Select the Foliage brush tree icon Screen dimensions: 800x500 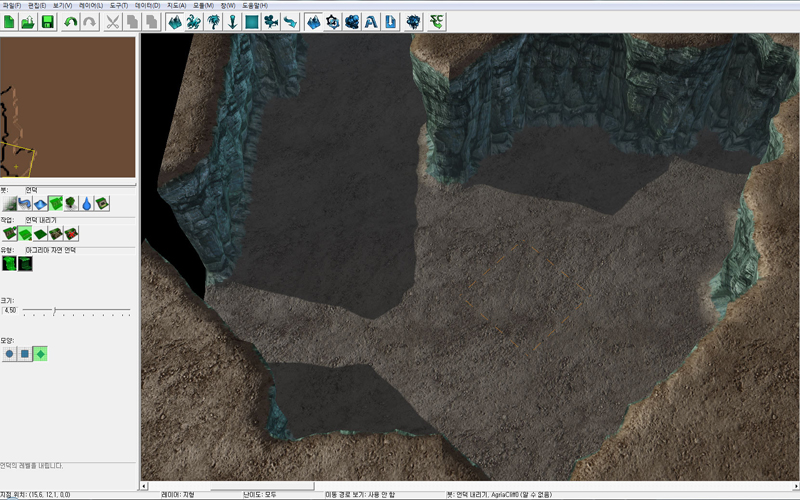[x=71, y=204]
